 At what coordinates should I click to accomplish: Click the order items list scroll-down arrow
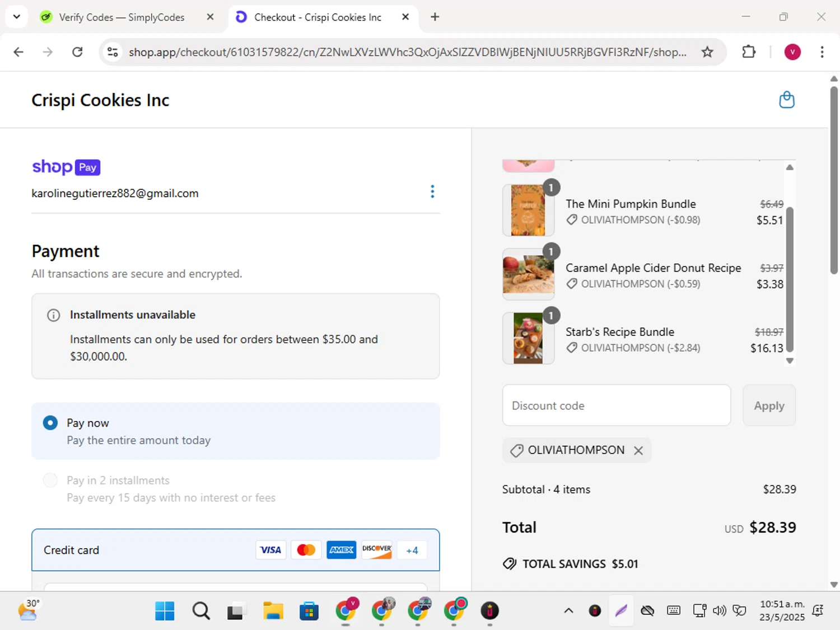click(x=790, y=361)
